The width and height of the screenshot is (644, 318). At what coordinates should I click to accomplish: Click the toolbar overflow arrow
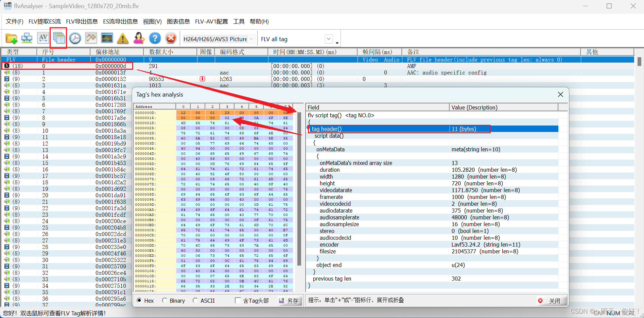[x=337, y=43]
